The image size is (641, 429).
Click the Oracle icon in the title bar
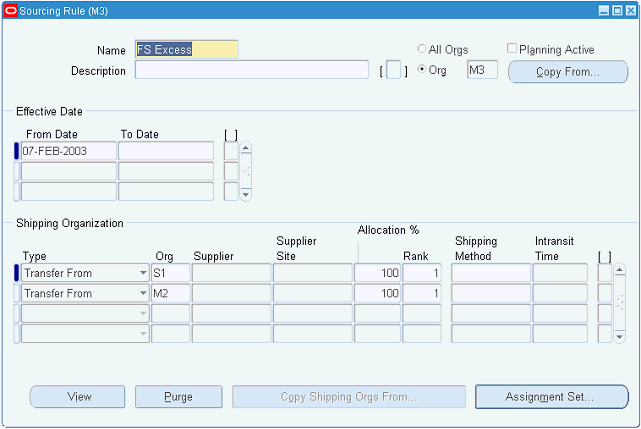[11, 11]
